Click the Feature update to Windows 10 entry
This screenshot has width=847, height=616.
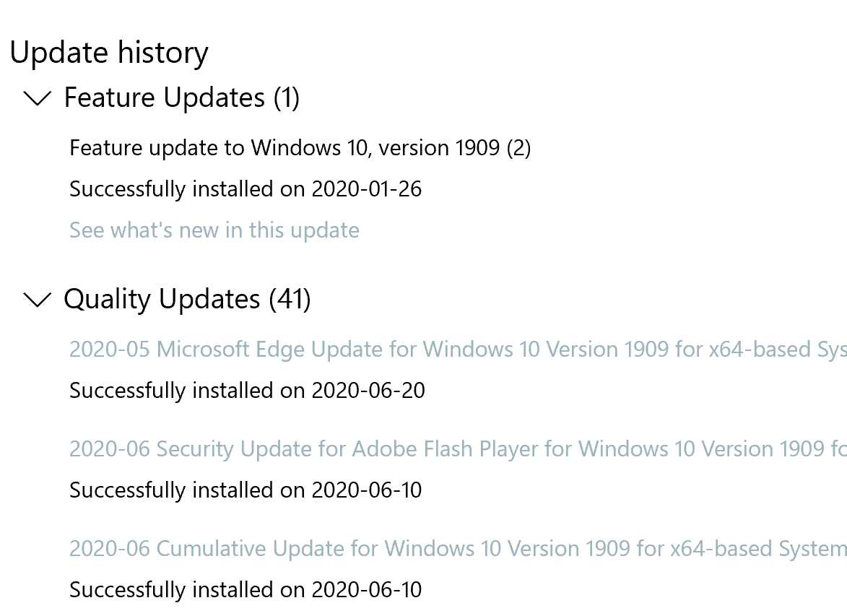tap(287, 148)
